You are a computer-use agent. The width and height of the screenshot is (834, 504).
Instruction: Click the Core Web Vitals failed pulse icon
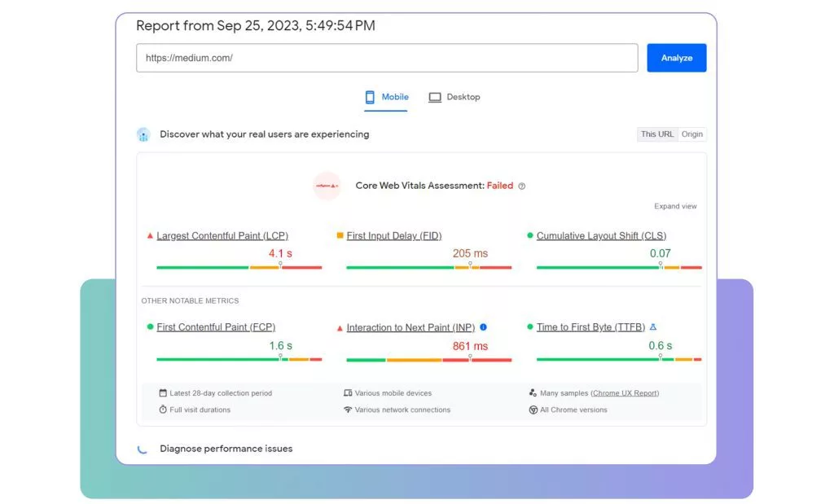327,186
